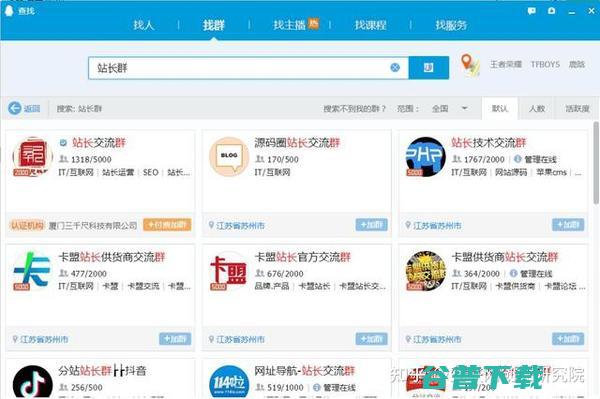Image resolution: width=600 pixels, height=399 pixels.
Task: Open the 站长技术交流群 PHP avatar
Action: (426, 156)
